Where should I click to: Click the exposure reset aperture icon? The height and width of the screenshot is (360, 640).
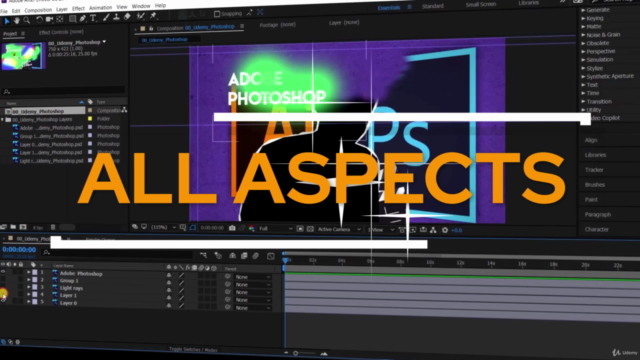pos(445,230)
